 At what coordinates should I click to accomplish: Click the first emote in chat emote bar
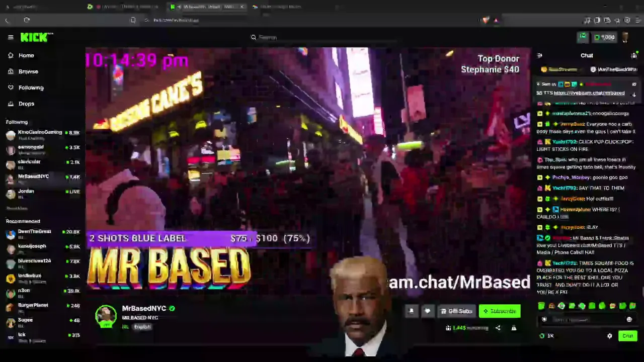[541, 306]
